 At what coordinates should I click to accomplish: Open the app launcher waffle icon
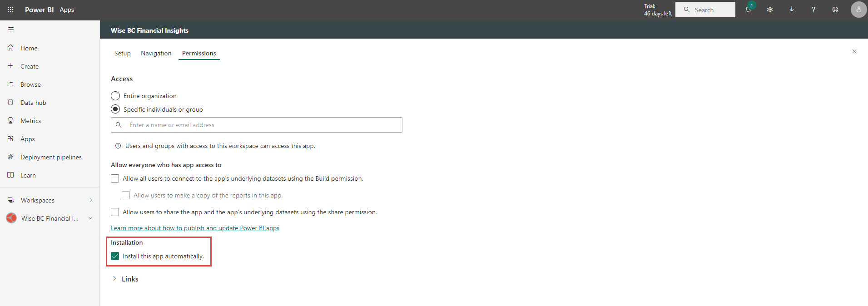click(x=10, y=10)
